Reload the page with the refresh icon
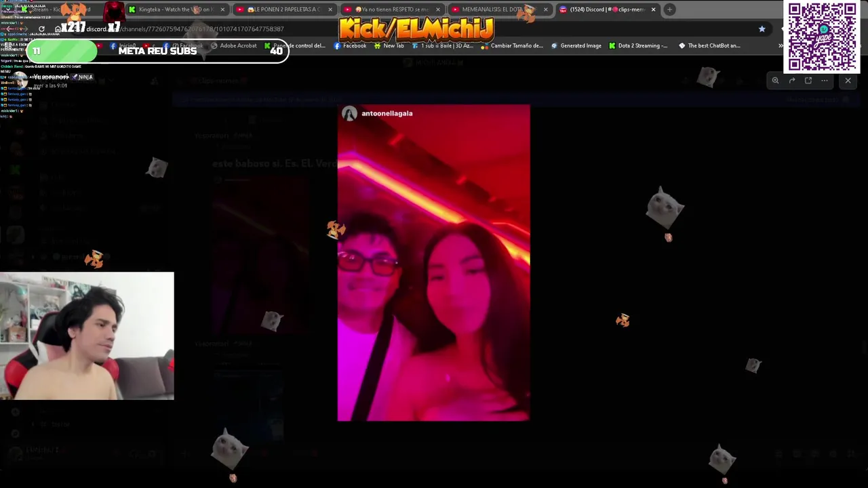868x488 pixels. [41, 29]
